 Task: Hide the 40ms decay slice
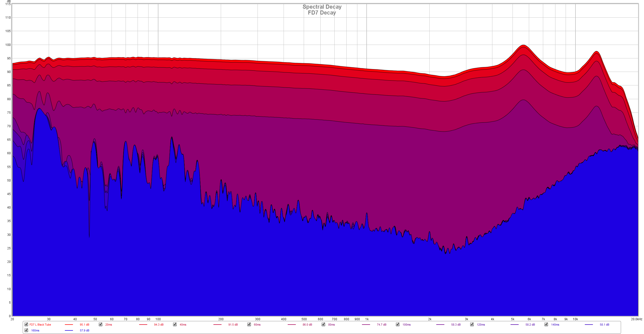(175, 324)
